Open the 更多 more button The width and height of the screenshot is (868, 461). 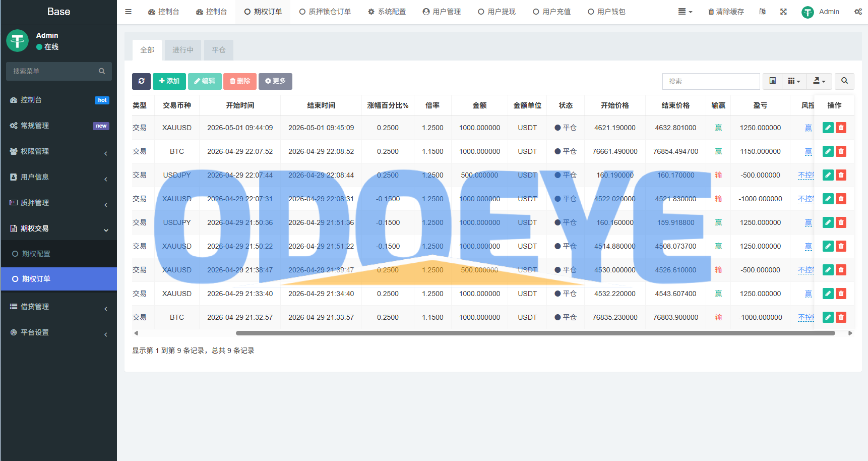[x=275, y=81]
